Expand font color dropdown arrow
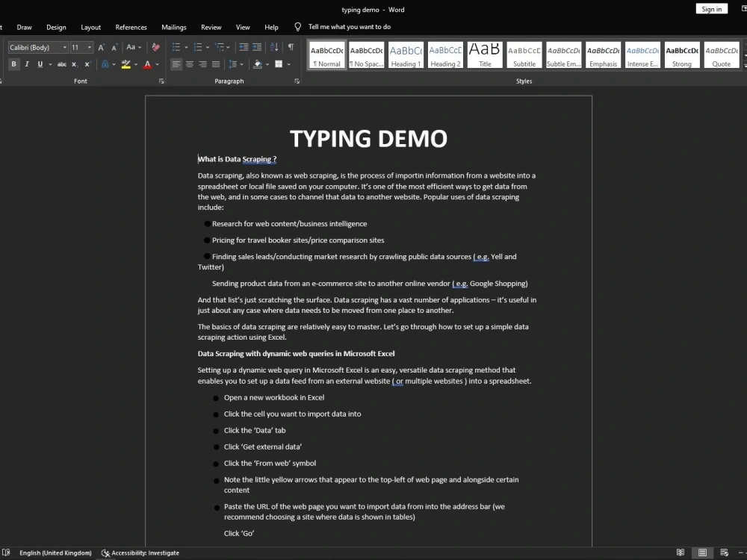This screenshot has height=560, width=747. tap(157, 64)
